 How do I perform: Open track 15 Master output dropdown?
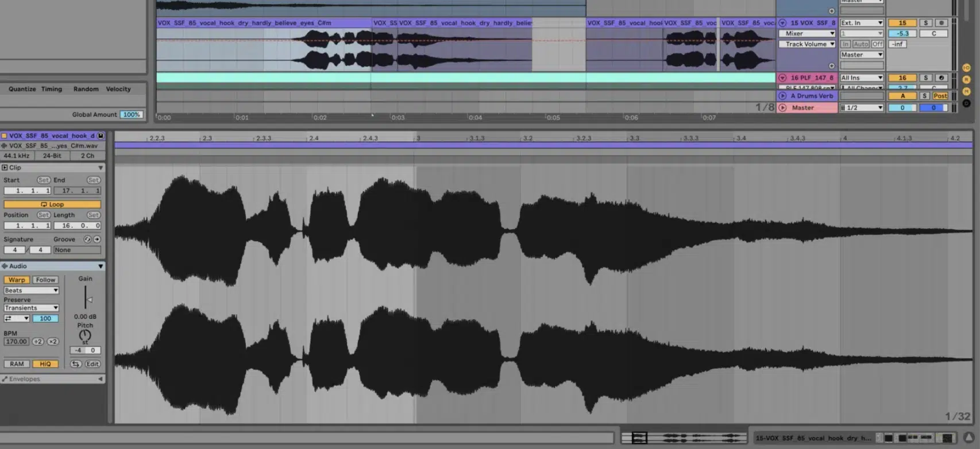click(862, 55)
